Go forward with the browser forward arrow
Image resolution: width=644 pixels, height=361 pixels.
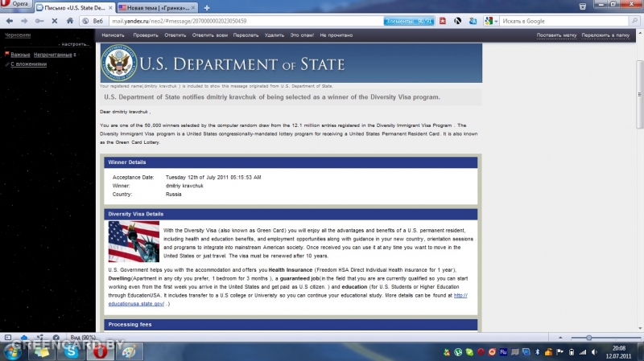tap(24, 21)
